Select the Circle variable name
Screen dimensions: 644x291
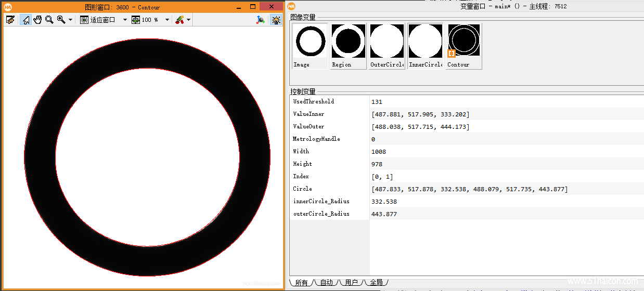302,189
